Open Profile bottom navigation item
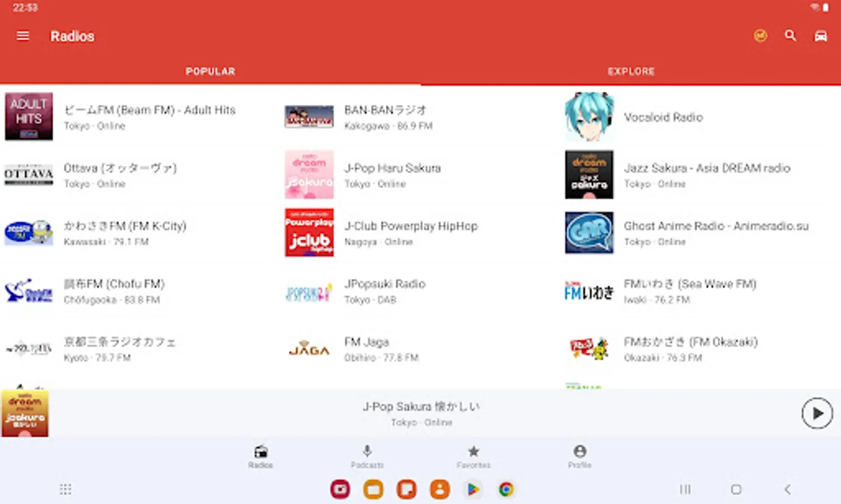 click(580, 456)
